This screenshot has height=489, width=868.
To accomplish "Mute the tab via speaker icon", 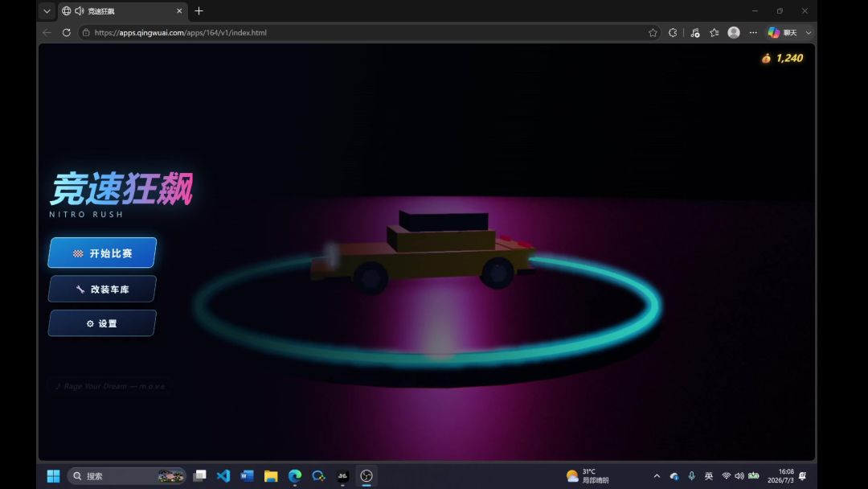I will point(79,11).
